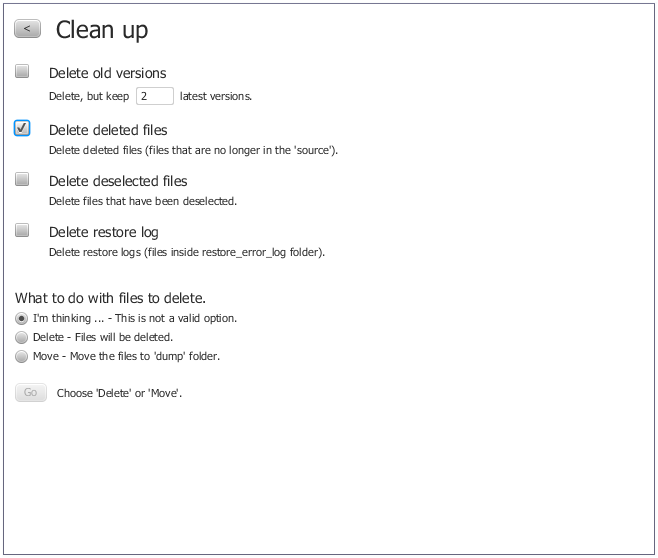
Task: Click the "Delete old versions" label text
Action: click(x=107, y=73)
